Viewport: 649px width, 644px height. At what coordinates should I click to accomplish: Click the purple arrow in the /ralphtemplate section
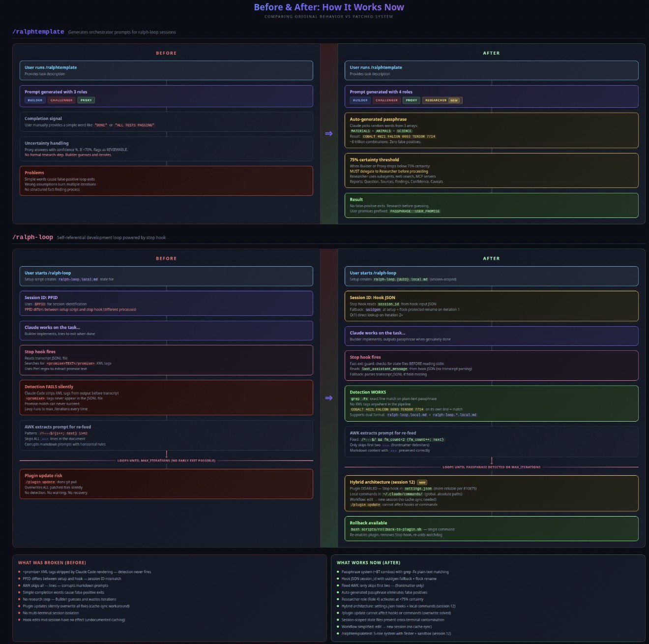tap(328, 133)
